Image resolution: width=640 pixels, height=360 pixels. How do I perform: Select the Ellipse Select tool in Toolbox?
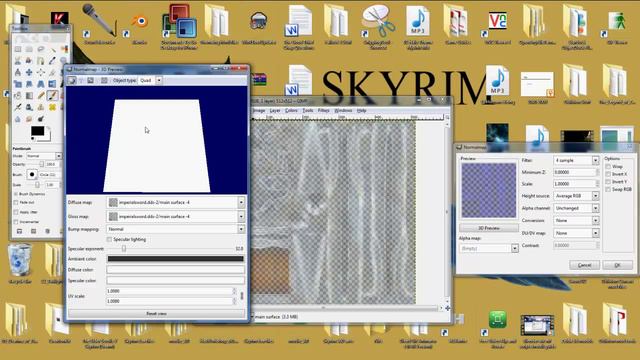point(29,49)
